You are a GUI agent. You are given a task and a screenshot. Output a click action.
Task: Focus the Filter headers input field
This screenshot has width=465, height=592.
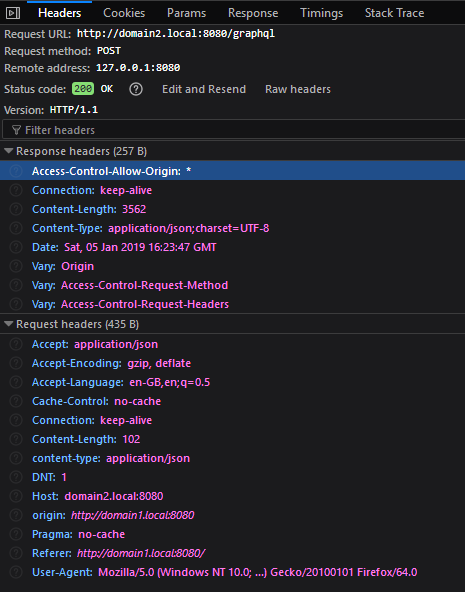click(x=234, y=130)
